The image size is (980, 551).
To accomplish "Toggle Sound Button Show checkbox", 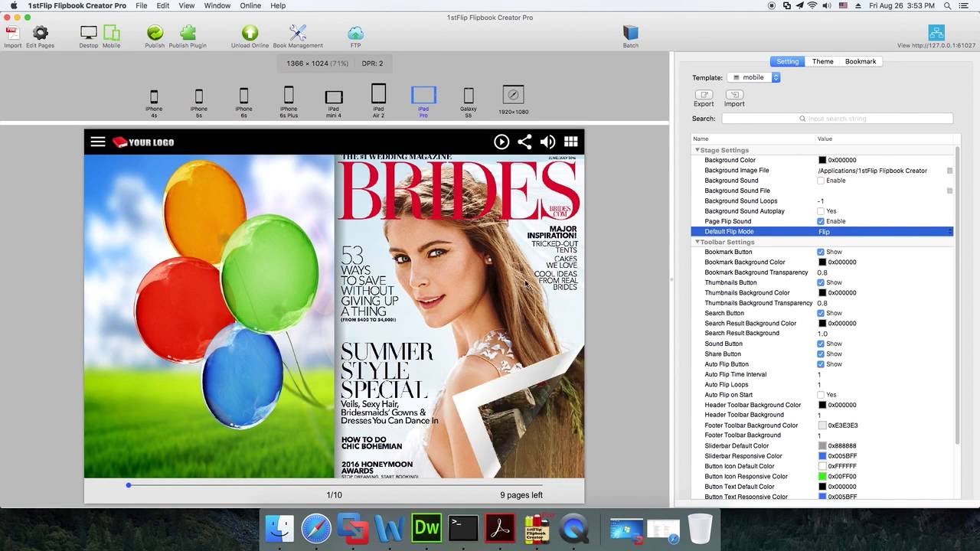I will [x=821, y=344].
